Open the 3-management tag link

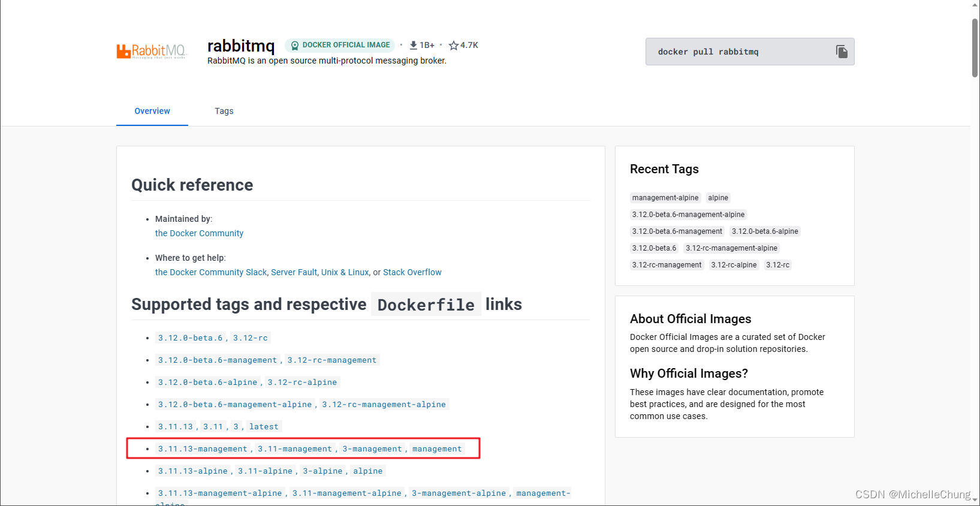372,449
